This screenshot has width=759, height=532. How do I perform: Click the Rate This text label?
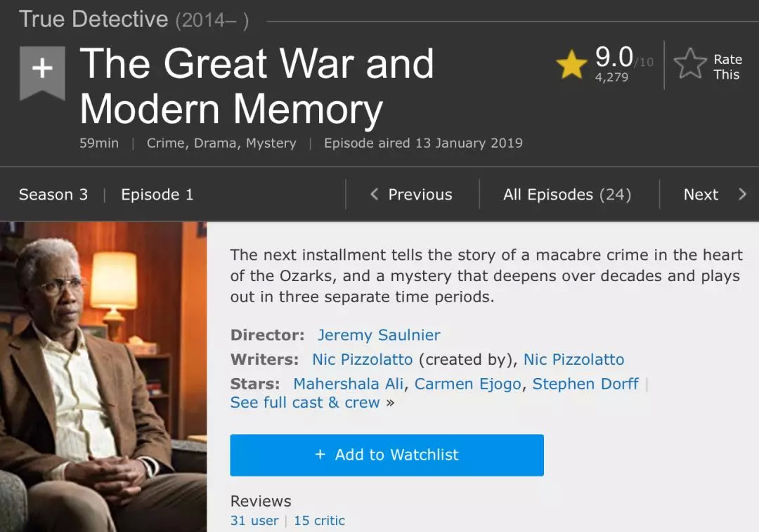(727, 67)
